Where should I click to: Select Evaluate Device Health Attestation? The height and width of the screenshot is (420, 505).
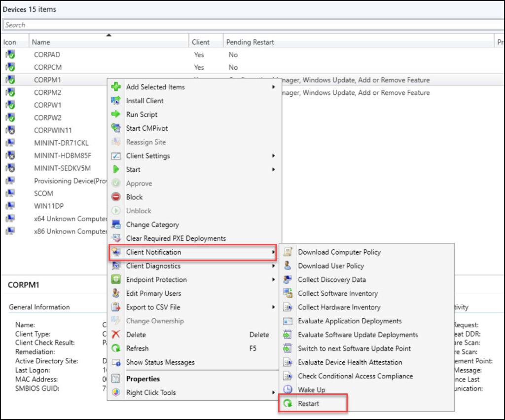367,362
